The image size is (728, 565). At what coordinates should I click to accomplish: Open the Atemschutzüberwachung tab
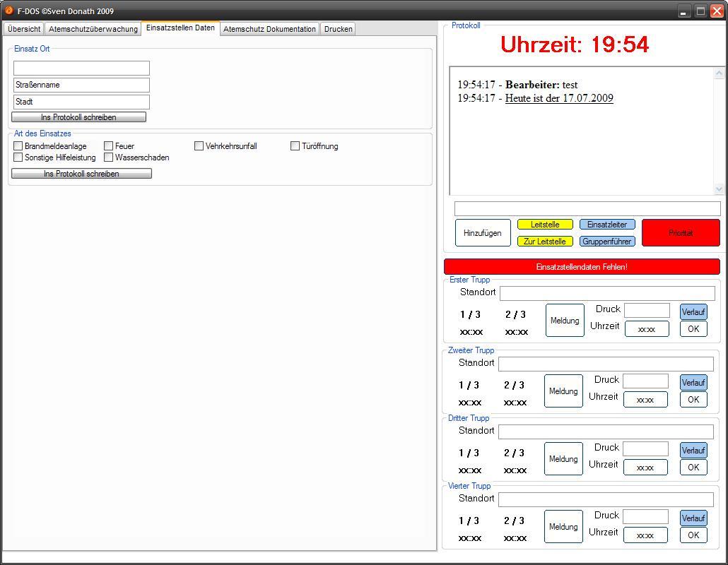pyautogui.click(x=93, y=29)
